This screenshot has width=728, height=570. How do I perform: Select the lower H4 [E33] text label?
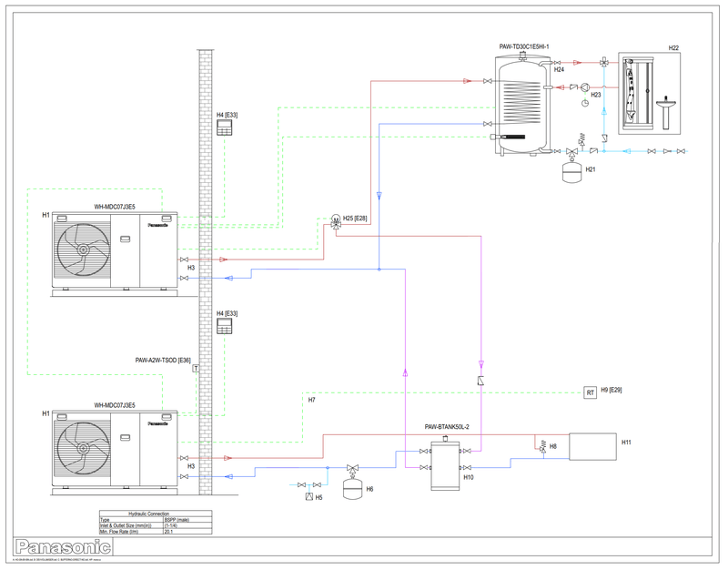(227, 313)
